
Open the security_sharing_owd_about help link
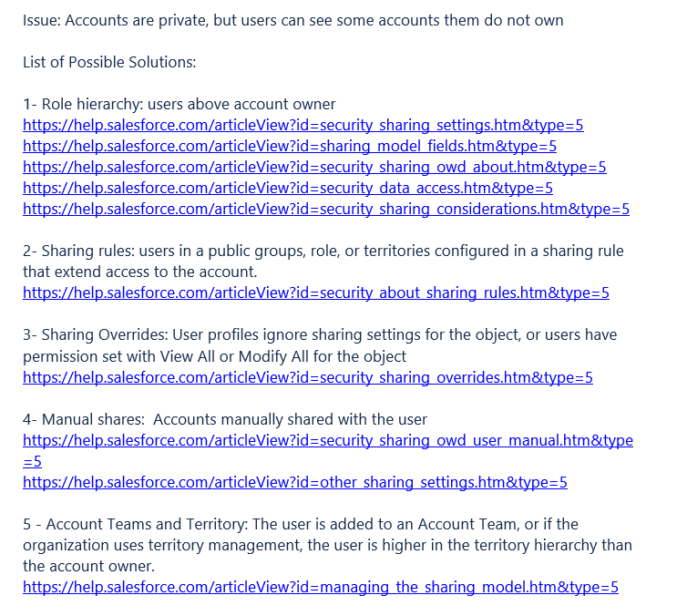314,167
